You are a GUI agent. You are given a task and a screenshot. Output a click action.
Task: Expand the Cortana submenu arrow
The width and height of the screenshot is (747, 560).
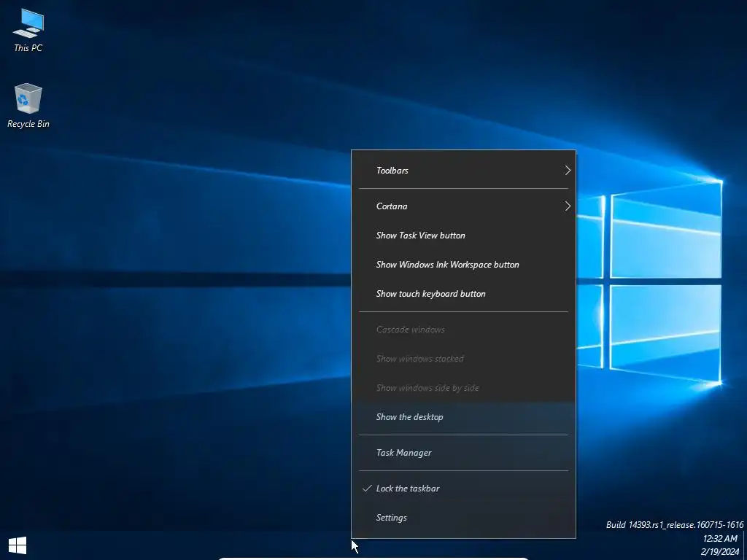click(568, 206)
